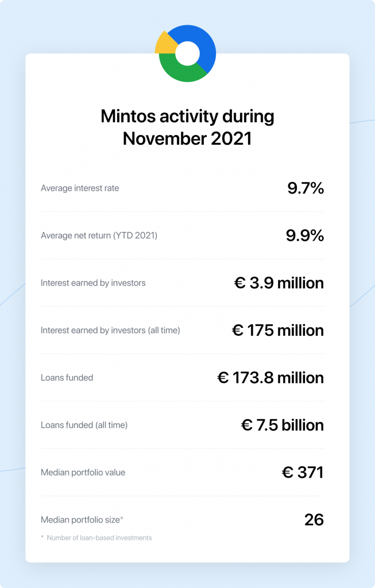Click the € 7.5 billion value
This screenshot has width=375, height=588.
click(283, 425)
